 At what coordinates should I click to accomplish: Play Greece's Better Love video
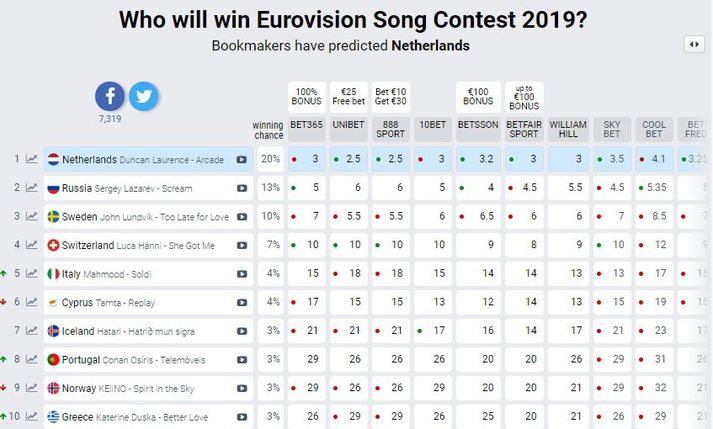coord(241,417)
